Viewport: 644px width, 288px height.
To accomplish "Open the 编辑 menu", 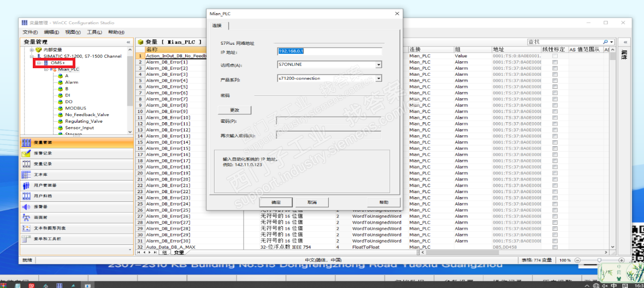I will (x=52, y=32).
